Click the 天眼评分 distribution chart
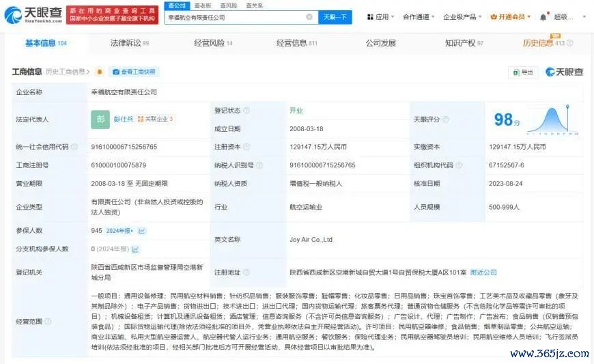Screen dimensions: 594x364 553,120
